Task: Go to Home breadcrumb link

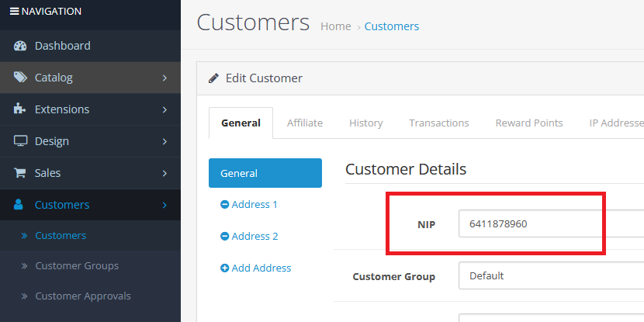Action: click(335, 26)
